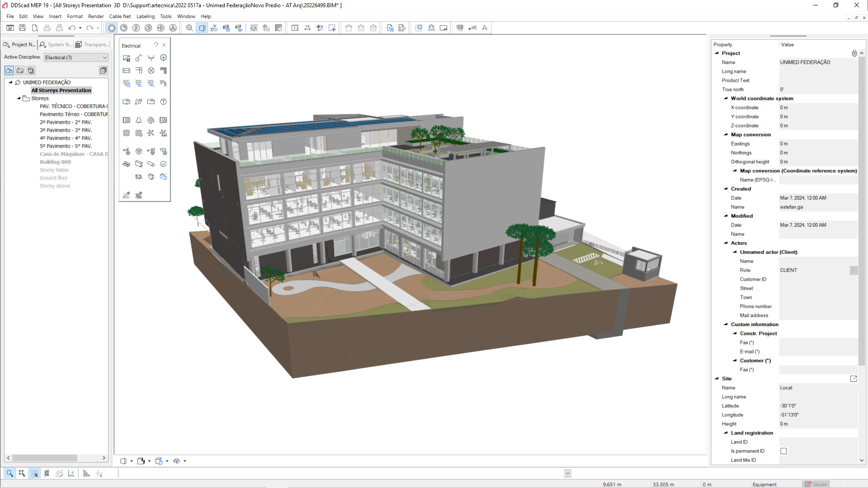Click the Save floppy disk toolbar icon
This screenshot has height=488, width=868.
coord(22,28)
